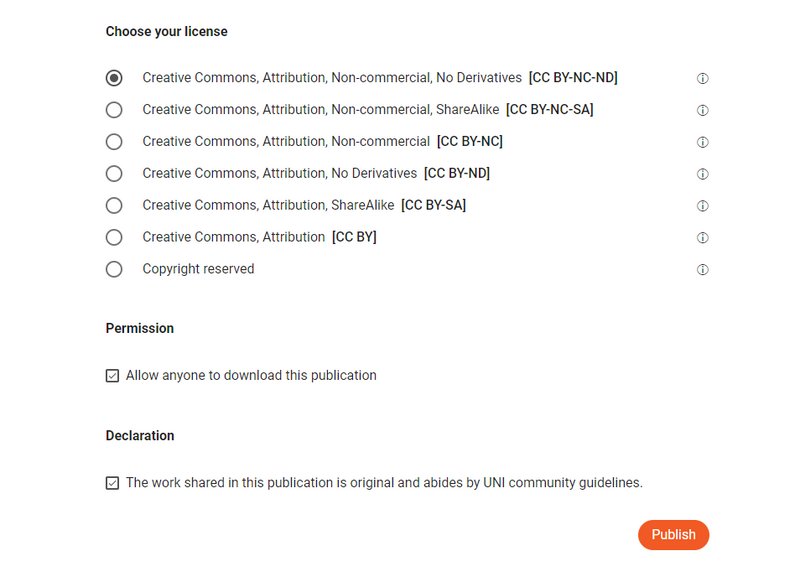Uncheck allow anyone to download this publication
Screen dimensions: 800x577
tap(114, 375)
